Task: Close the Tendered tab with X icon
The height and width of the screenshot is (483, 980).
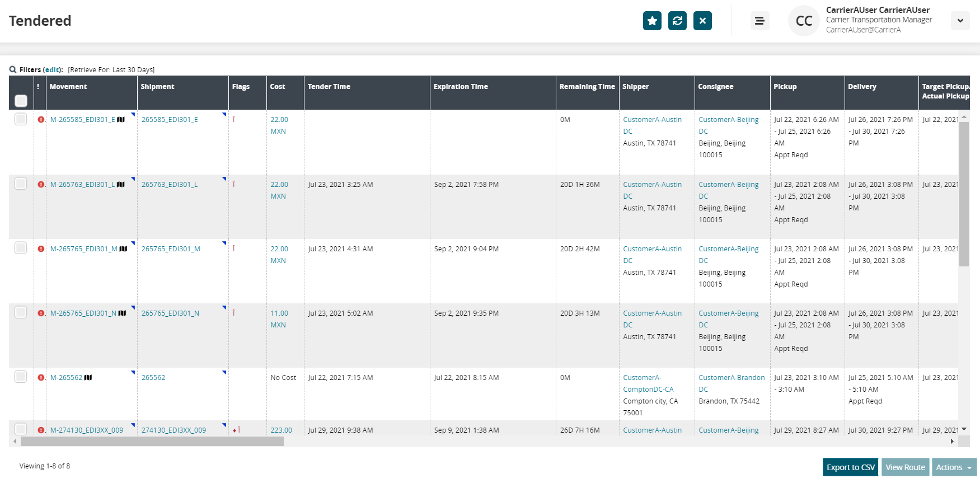Action: click(x=702, y=21)
